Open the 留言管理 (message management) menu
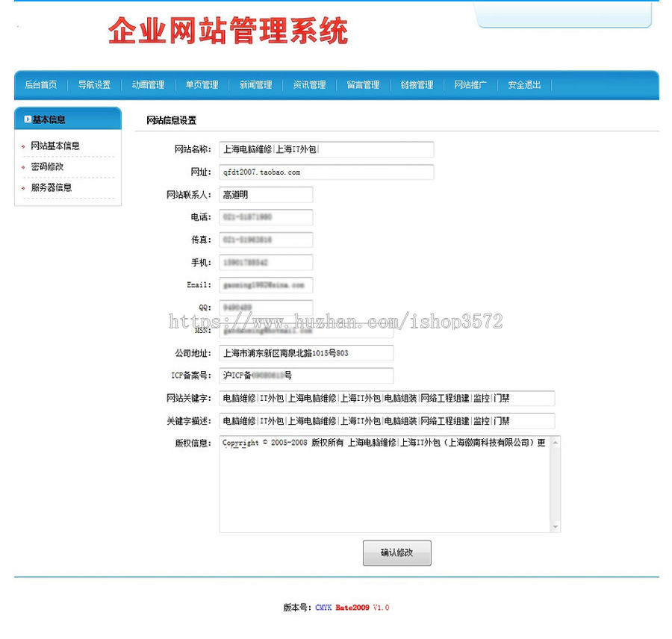Screen dimensions: 672x639 364,84
